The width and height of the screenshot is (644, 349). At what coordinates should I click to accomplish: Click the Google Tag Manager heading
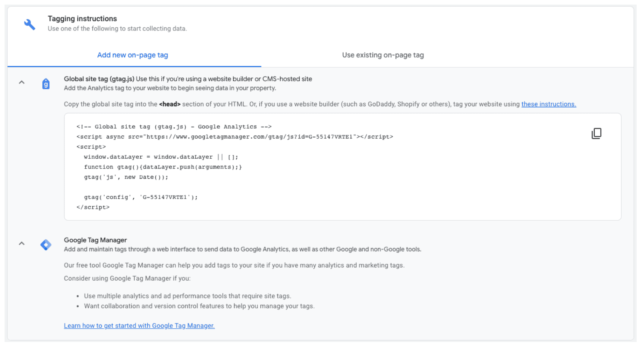coord(95,240)
